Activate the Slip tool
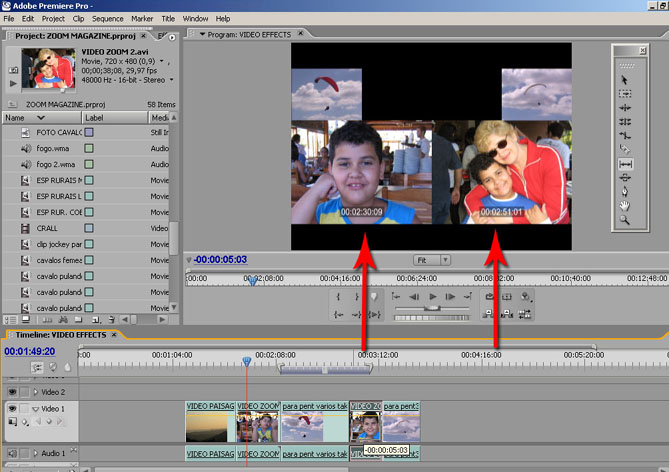Viewport: 669px width, 472px height. (x=625, y=163)
